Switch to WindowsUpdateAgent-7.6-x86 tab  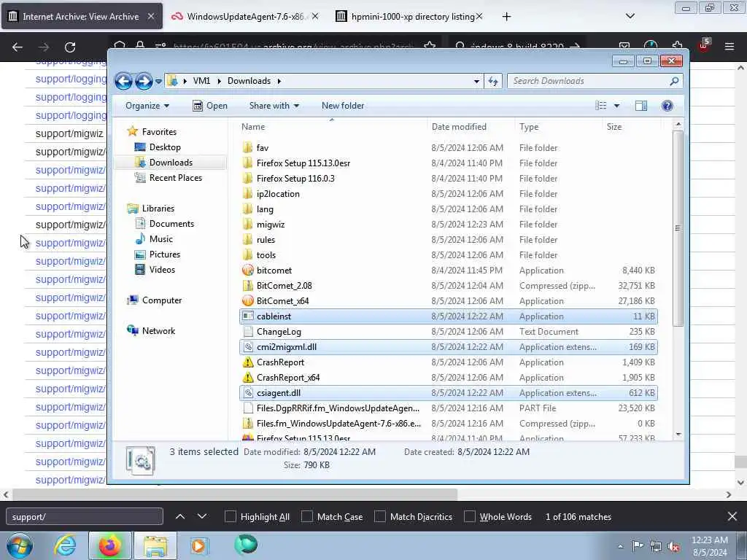245,16
